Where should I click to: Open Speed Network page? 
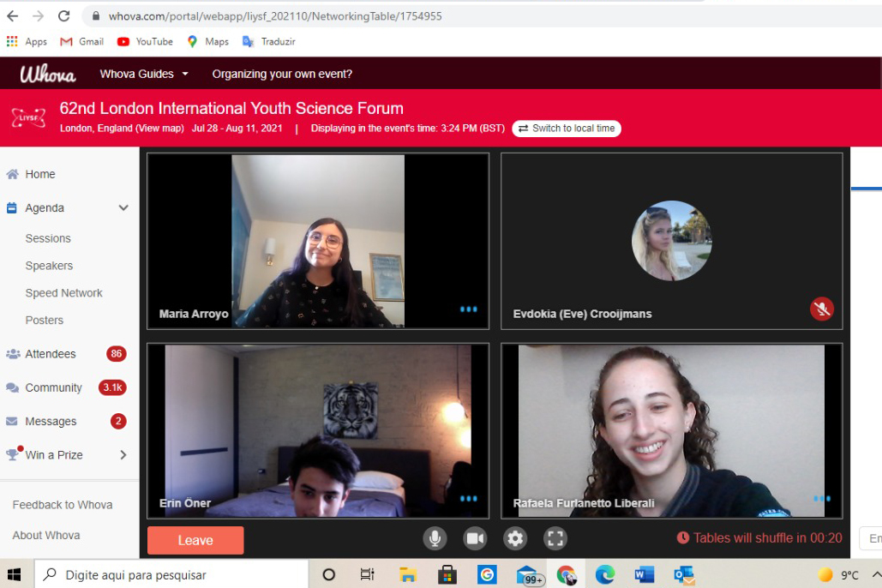point(63,293)
